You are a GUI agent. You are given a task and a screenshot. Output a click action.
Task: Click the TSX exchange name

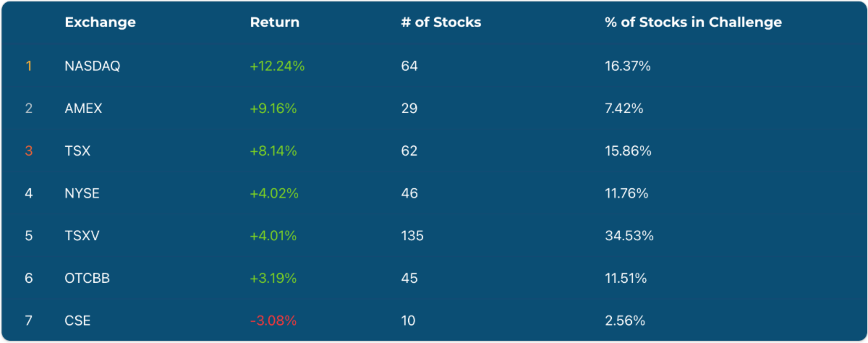77,151
